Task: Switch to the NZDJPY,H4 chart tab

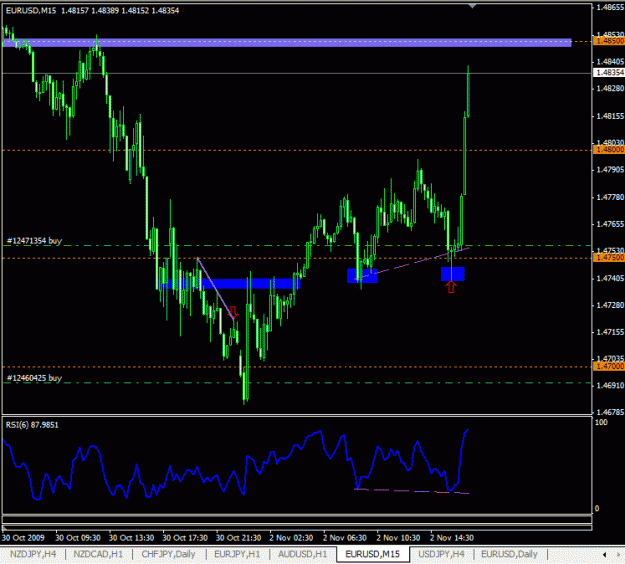Action: click(33, 554)
